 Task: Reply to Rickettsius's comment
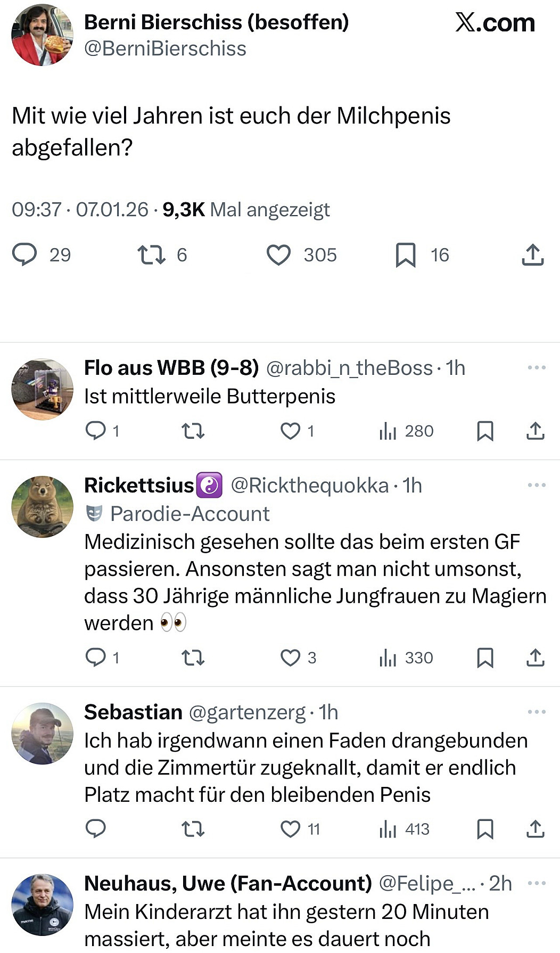tap(96, 658)
